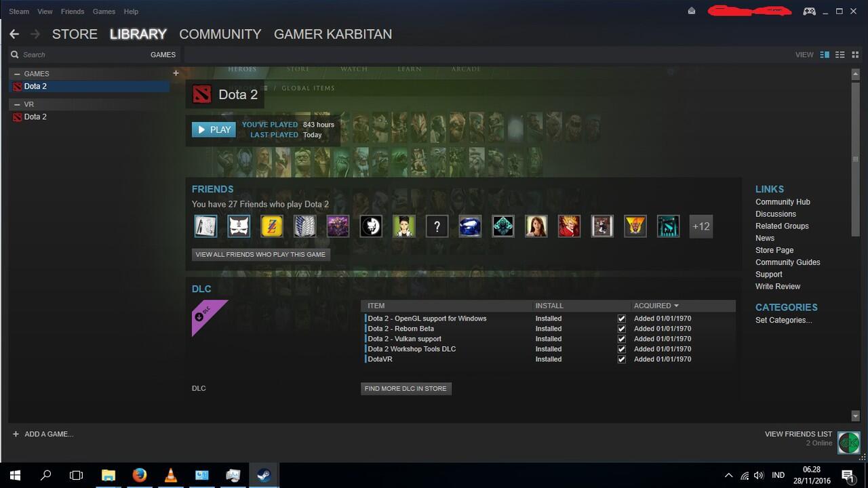
Task: Sort by ACQUIRED column arrow
Action: point(676,306)
